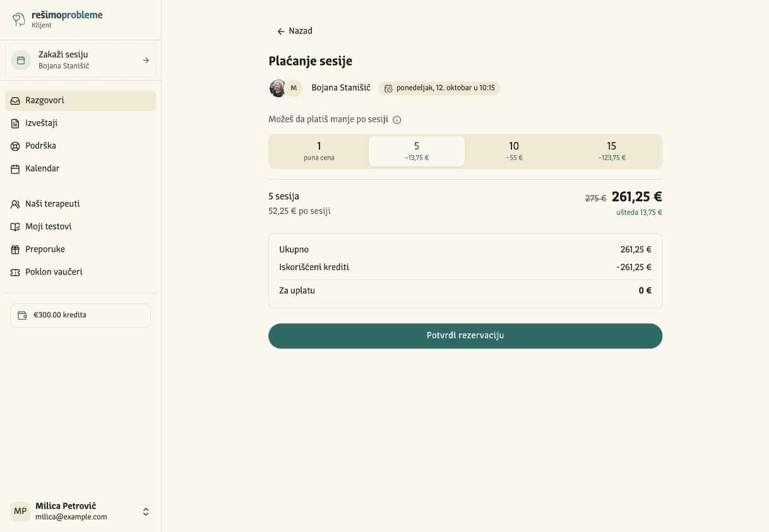Go back using the Nazad link

coord(295,31)
